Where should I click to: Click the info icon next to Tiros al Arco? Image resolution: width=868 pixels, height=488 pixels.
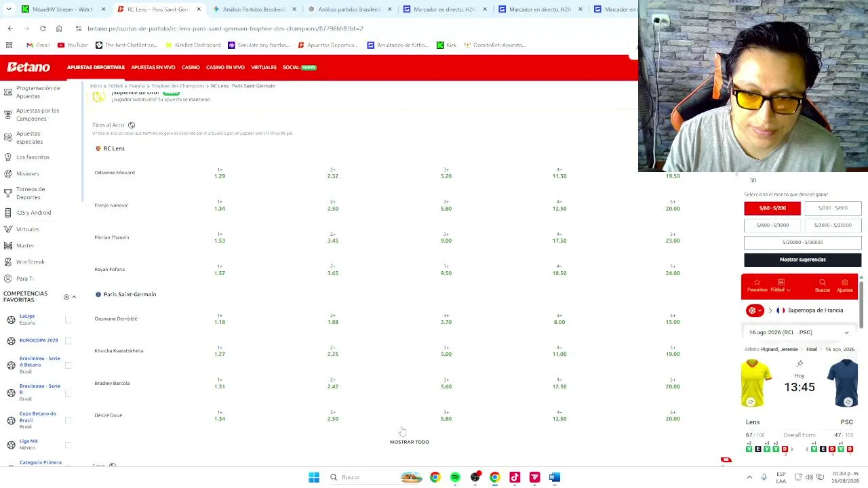pos(132,125)
